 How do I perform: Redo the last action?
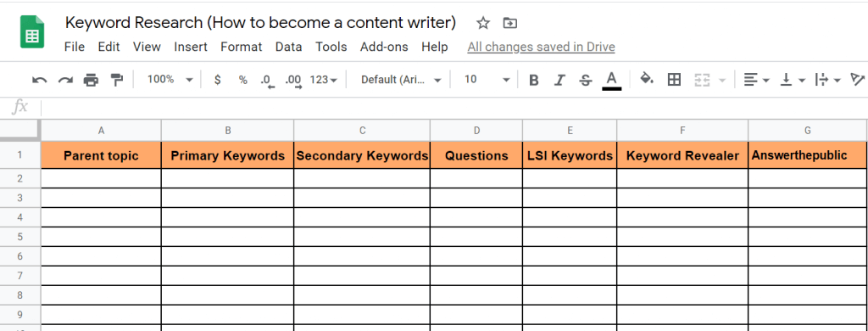(65, 80)
